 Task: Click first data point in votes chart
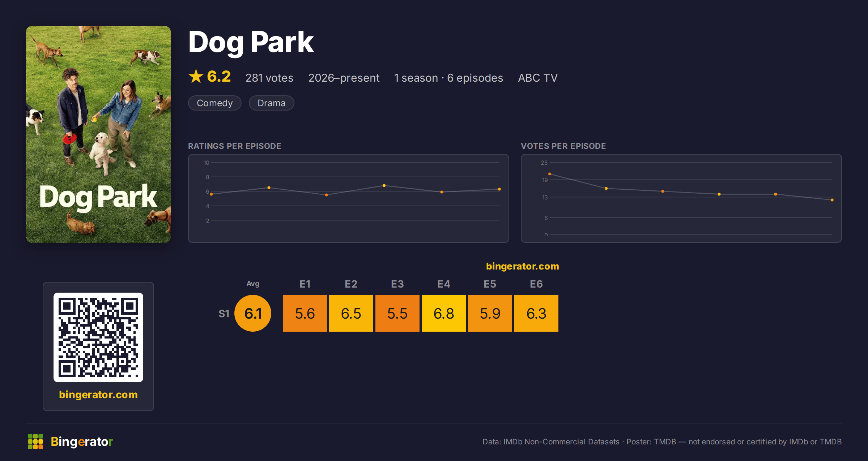click(550, 174)
